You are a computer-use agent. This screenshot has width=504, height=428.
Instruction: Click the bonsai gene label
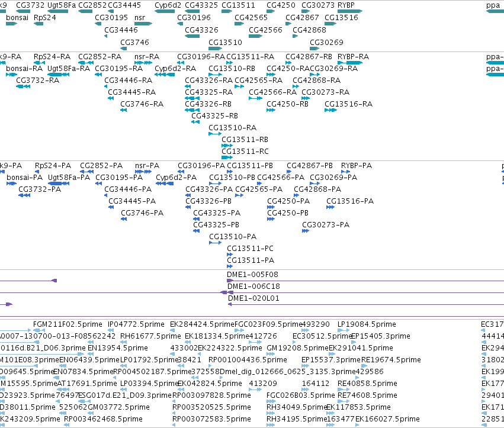[x=17, y=17]
